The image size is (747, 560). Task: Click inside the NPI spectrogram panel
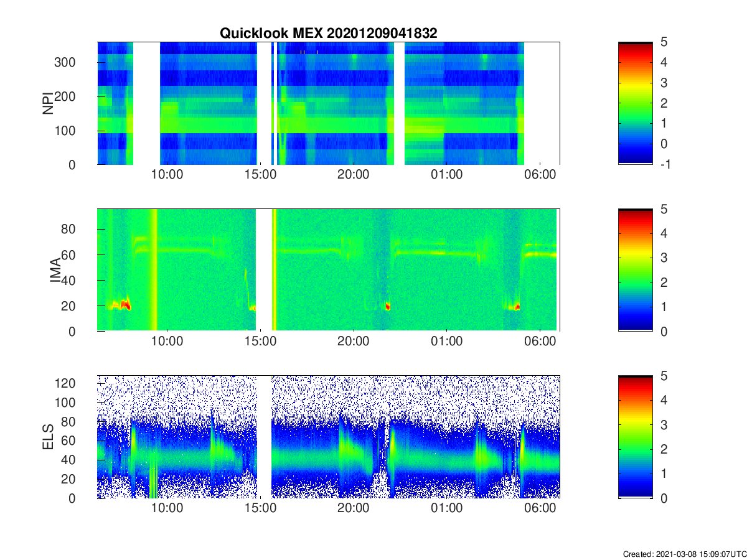[328, 103]
